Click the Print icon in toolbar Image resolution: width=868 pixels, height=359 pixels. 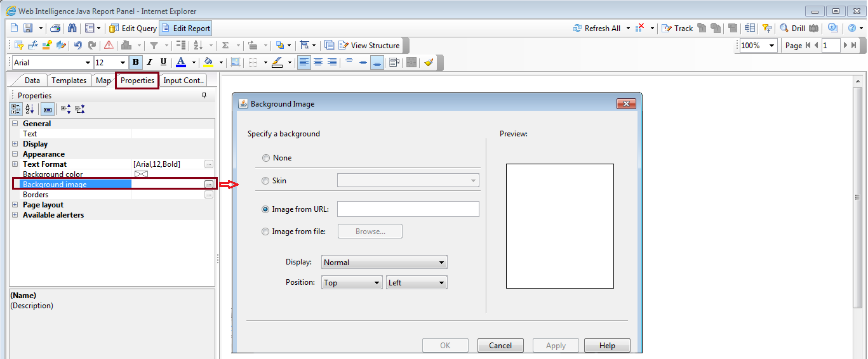(55, 29)
